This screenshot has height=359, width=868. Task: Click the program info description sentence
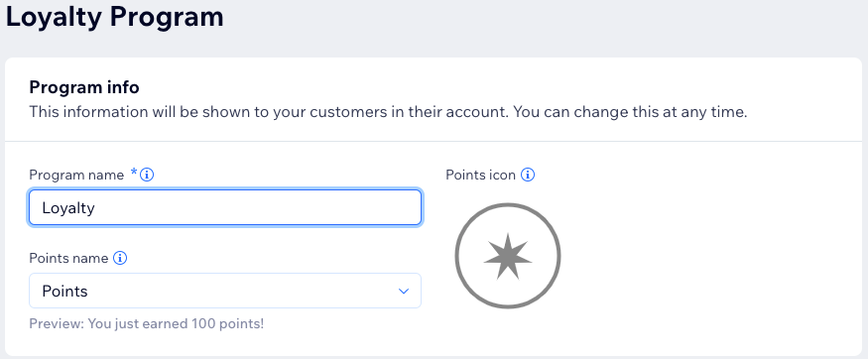[388, 112]
